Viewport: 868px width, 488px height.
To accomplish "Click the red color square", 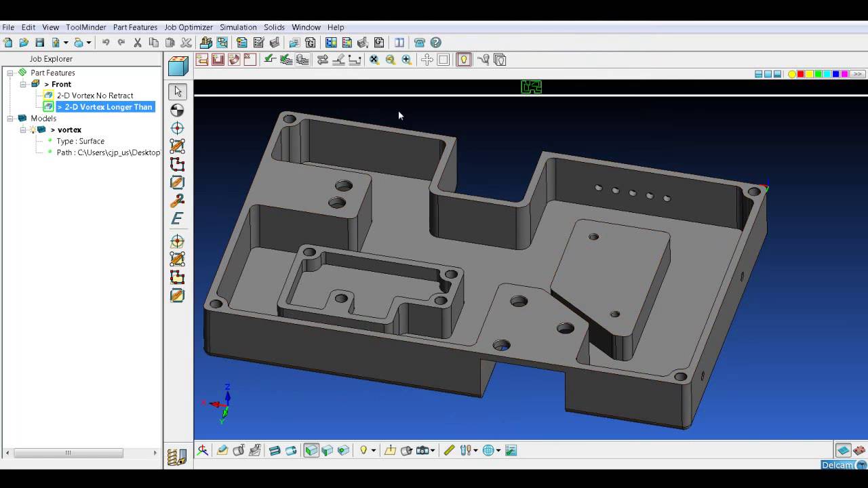I will (801, 74).
